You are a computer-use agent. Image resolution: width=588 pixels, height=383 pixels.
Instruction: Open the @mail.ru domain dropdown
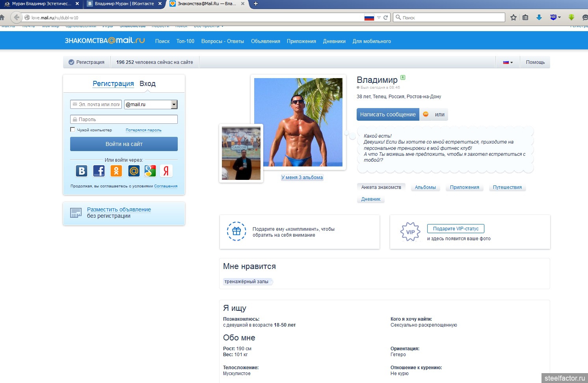[x=174, y=105]
